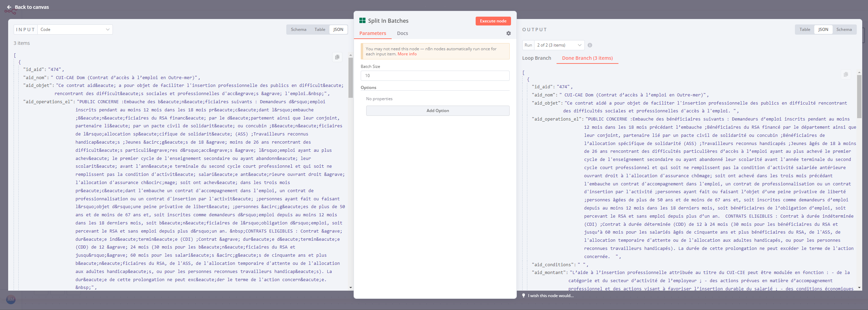
Task: Copy input JSON with copy icon
Action: 337,57
